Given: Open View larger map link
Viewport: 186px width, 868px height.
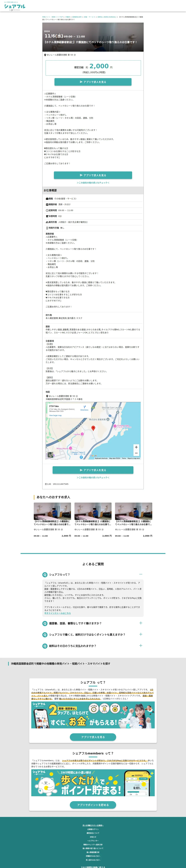Looking at the screenshot, I should [55, 415].
